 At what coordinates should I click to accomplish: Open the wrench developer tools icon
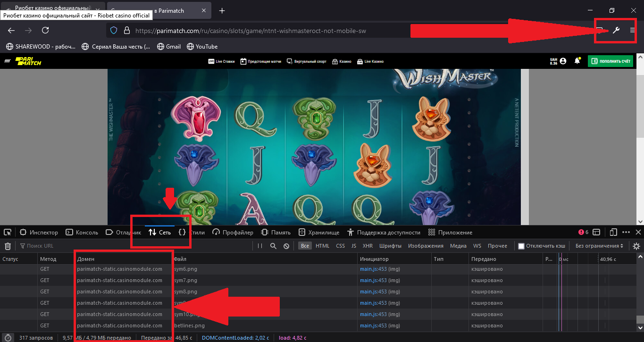click(x=616, y=30)
